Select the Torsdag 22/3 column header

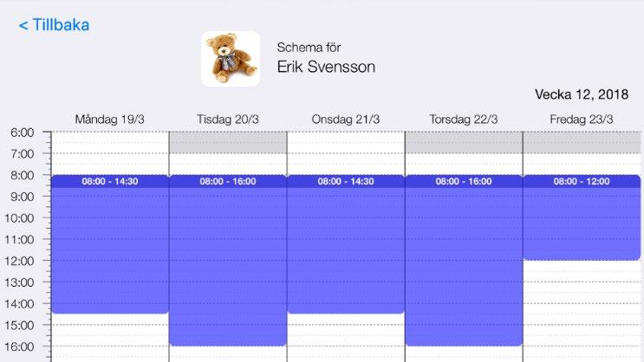[x=464, y=120]
